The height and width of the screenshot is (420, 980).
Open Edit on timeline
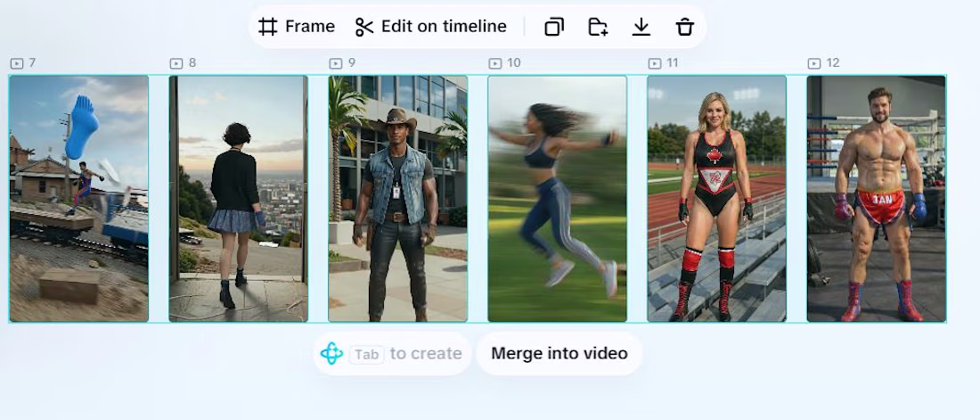tap(430, 27)
